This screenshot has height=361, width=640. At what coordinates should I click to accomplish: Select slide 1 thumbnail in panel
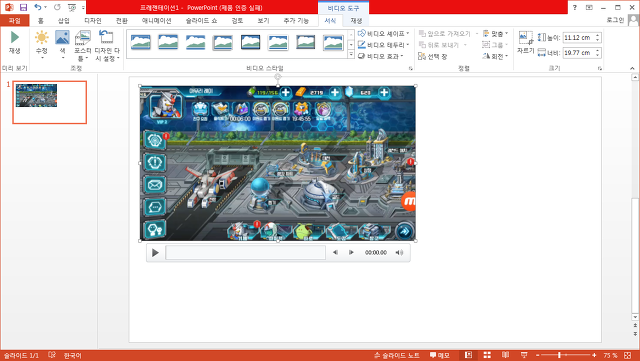coord(50,102)
